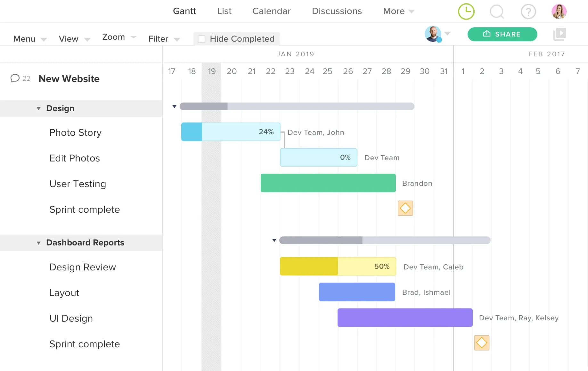Click the collaborator avatar beside the Share button

pyautogui.click(x=434, y=34)
